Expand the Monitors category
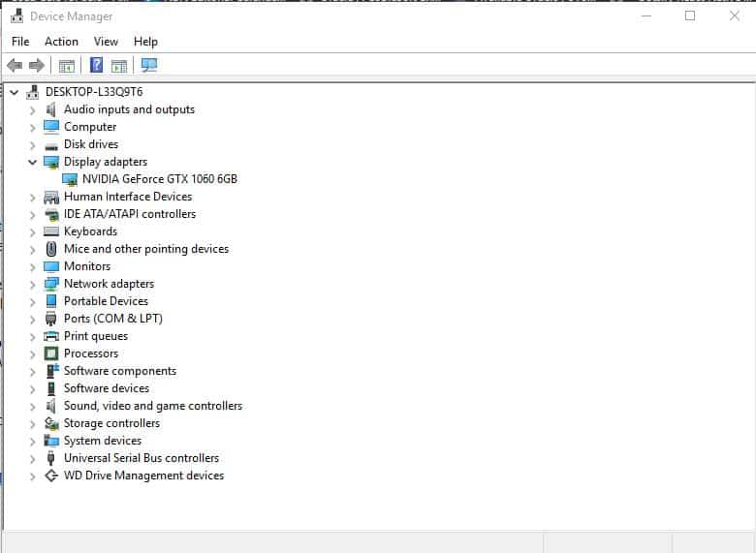The image size is (756, 553). pos(32,267)
